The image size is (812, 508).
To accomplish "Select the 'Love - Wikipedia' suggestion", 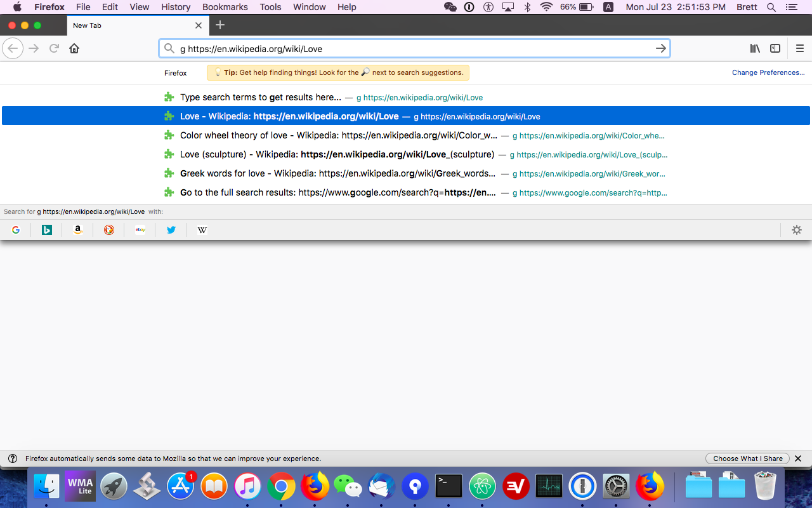I will point(406,116).
